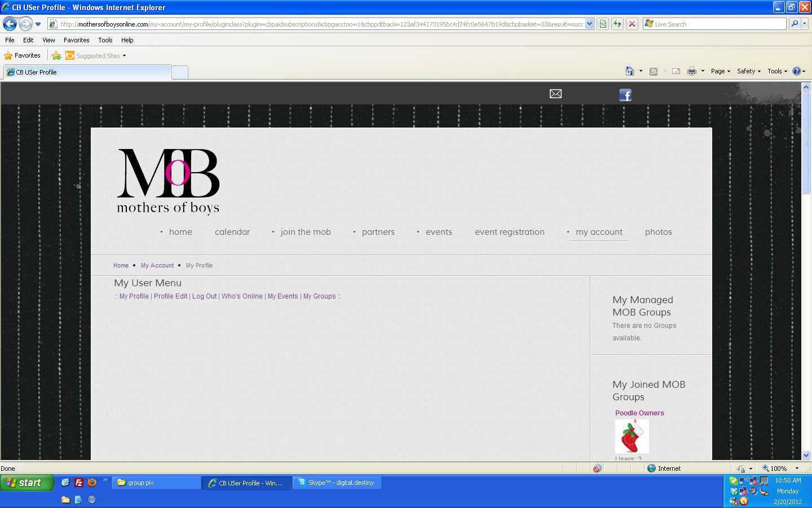Stop loading with the red X icon

[632, 24]
